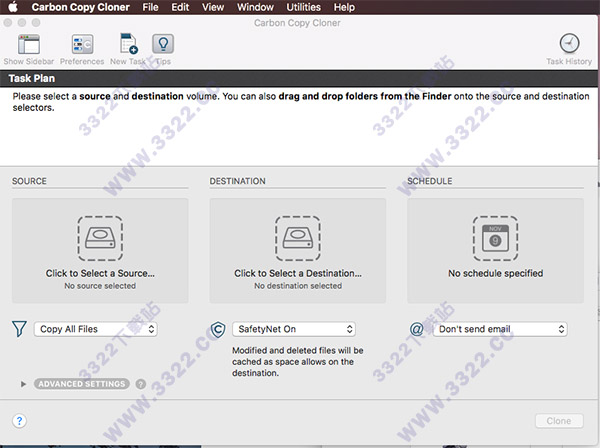Open the SafetyNet On dropdown
Viewport: 600px width, 448px height.
294,329
